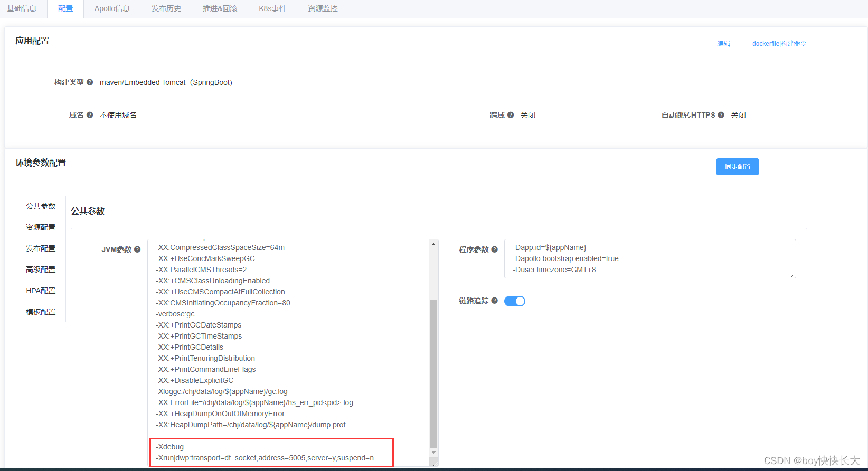Click the -XX:+PrintGCDetails line

(x=190, y=347)
